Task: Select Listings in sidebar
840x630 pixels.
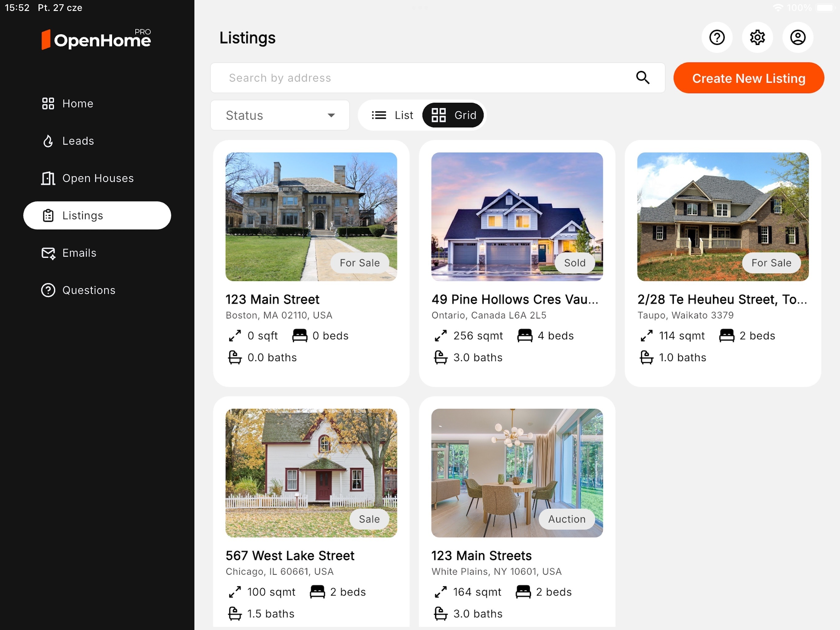Action: pos(97,215)
